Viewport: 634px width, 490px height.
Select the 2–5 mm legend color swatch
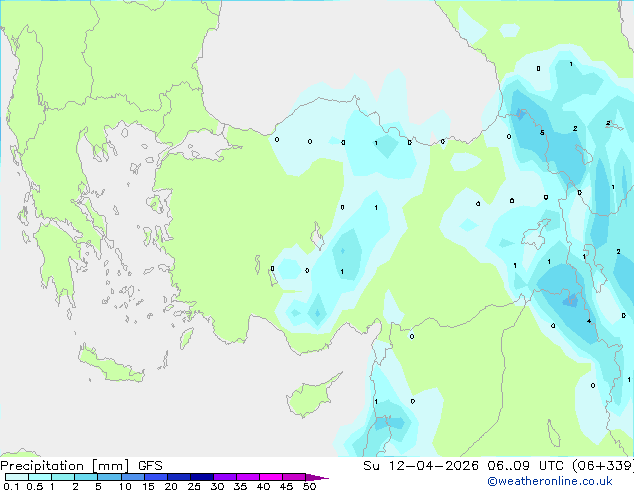(x=86, y=477)
